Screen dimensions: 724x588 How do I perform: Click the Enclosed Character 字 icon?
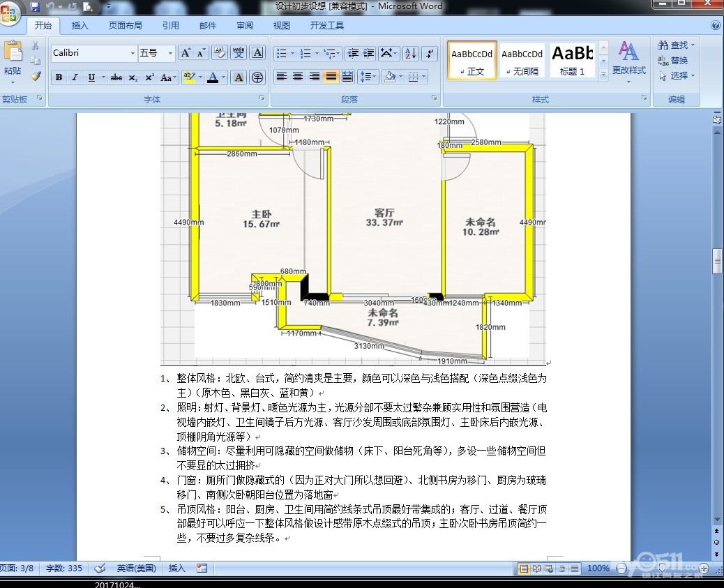[x=257, y=77]
